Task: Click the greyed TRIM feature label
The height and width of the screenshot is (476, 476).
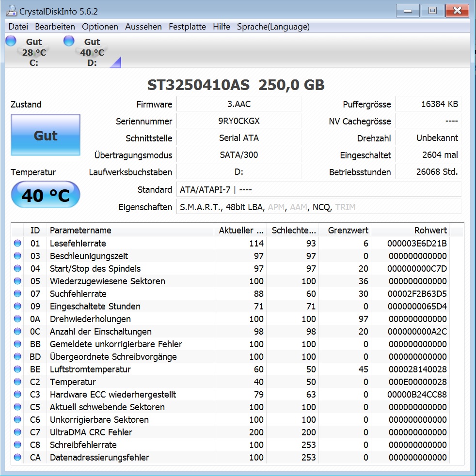Action: [345, 207]
